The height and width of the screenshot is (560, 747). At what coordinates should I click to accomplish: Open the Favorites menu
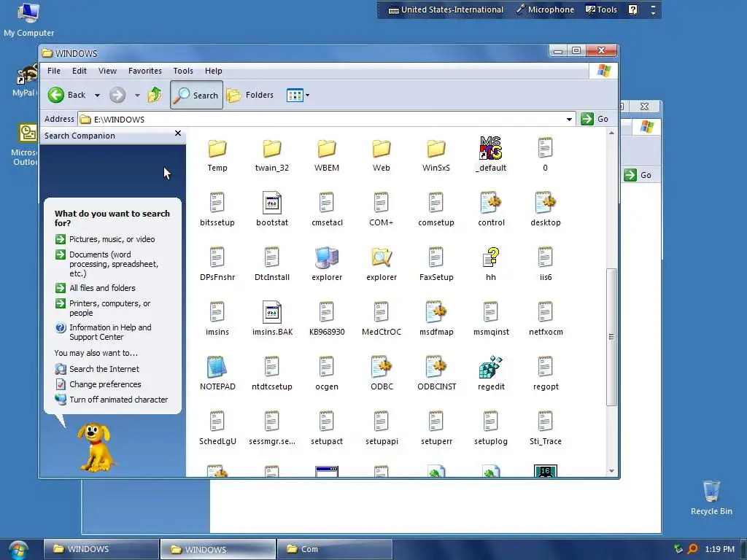point(145,71)
